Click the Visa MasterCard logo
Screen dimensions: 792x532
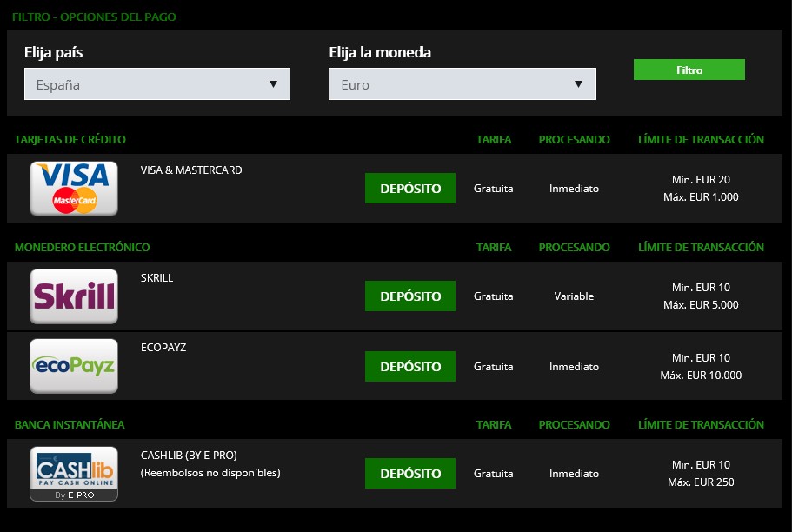74,189
